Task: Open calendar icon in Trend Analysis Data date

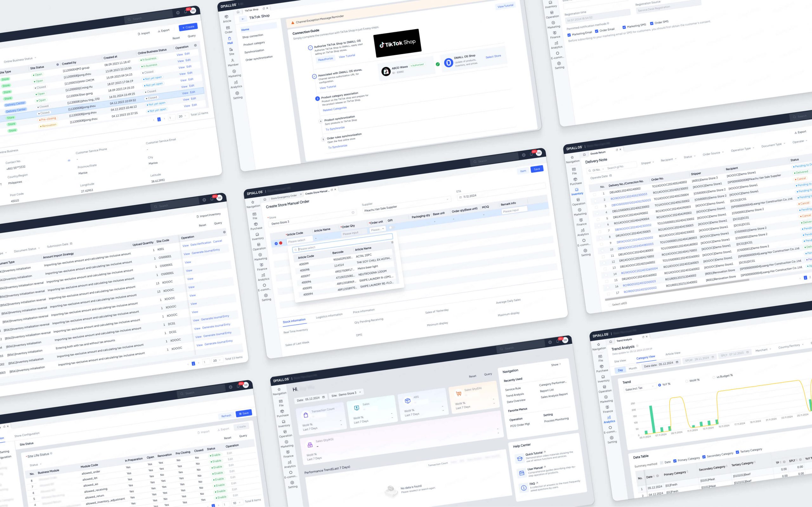Action: click(x=677, y=362)
